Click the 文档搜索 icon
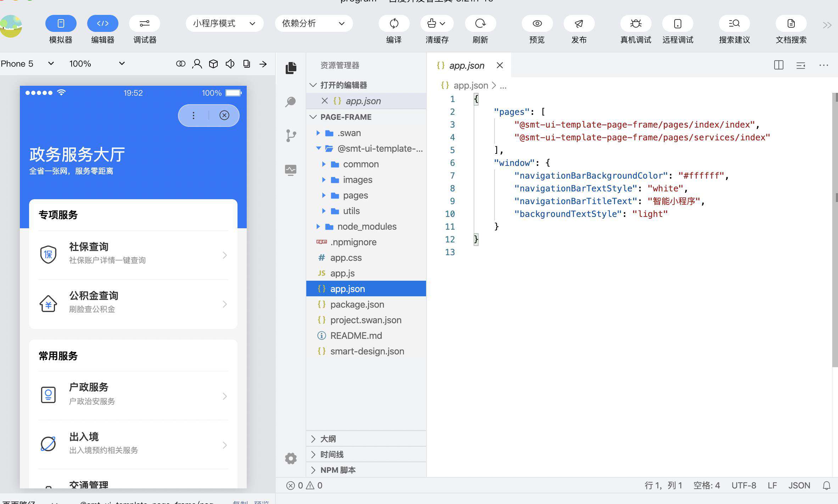The height and width of the screenshot is (504, 838). 791,23
